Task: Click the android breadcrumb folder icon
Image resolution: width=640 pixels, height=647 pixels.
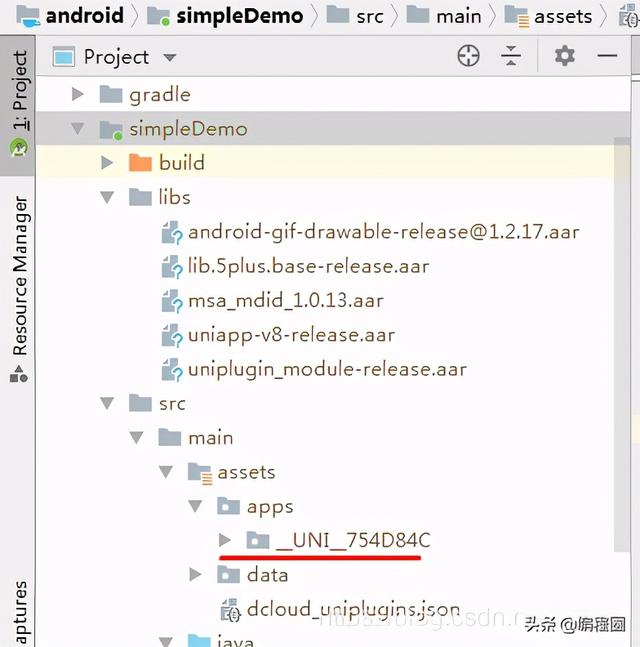Action: [28, 16]
